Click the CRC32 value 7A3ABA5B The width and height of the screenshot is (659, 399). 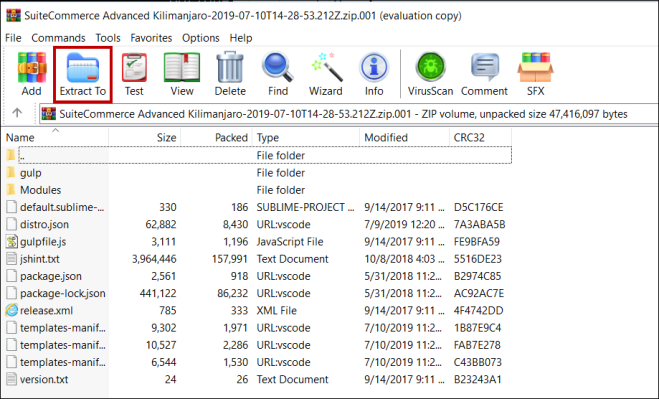point(480,225)
